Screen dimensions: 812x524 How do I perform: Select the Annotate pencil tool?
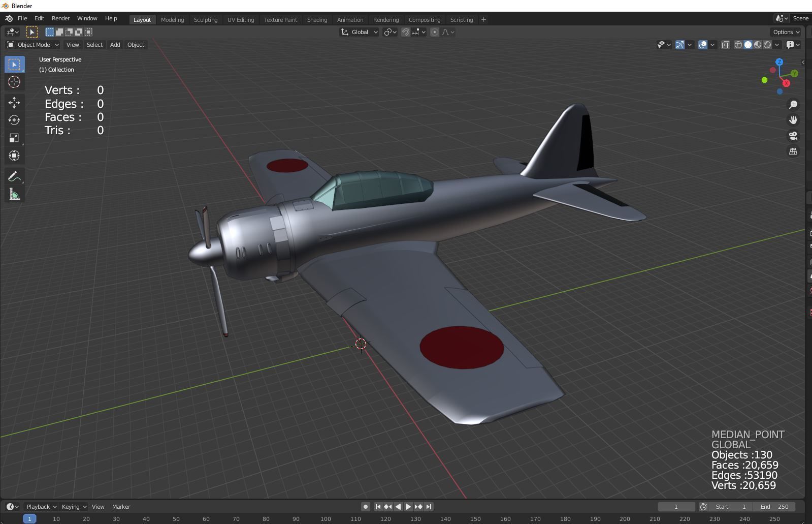14,176
